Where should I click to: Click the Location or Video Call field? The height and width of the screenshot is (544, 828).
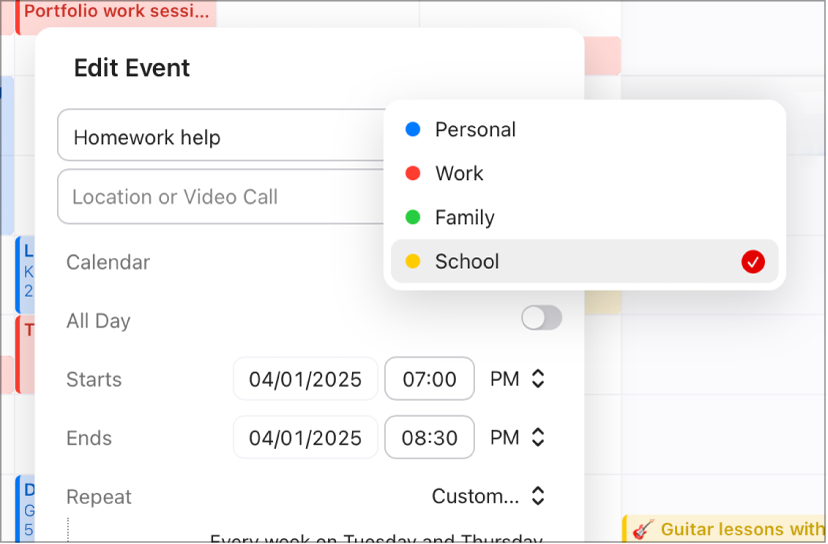tap(220, 197)
